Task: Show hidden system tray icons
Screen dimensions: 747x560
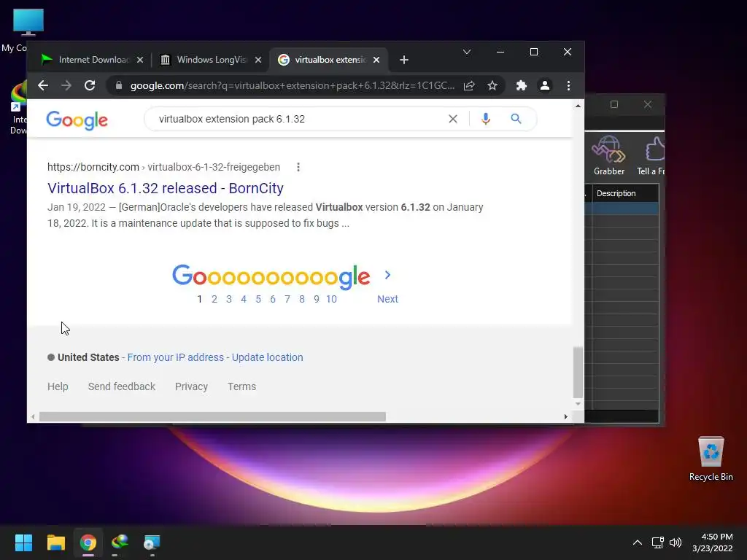Action: (638, 542)
